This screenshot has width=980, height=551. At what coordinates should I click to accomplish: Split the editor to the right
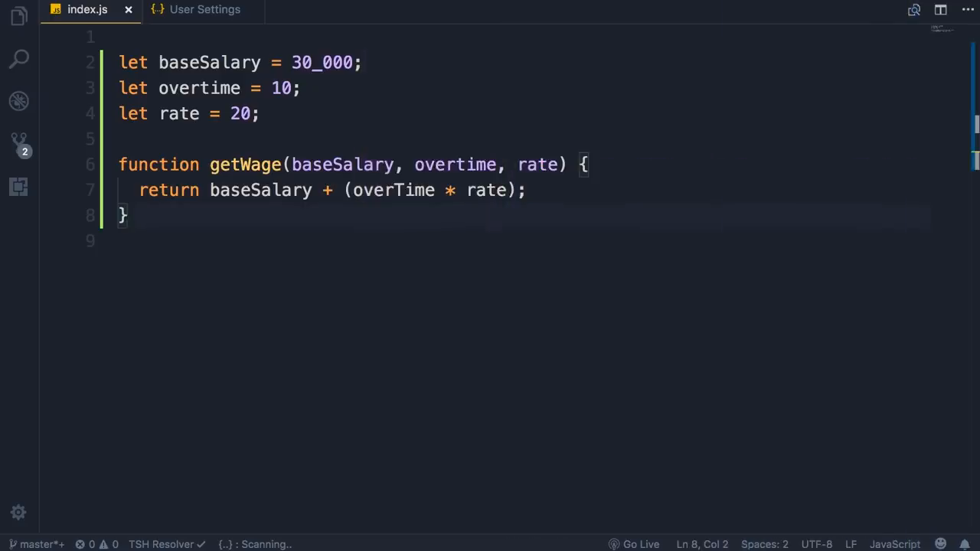point(941,10)
